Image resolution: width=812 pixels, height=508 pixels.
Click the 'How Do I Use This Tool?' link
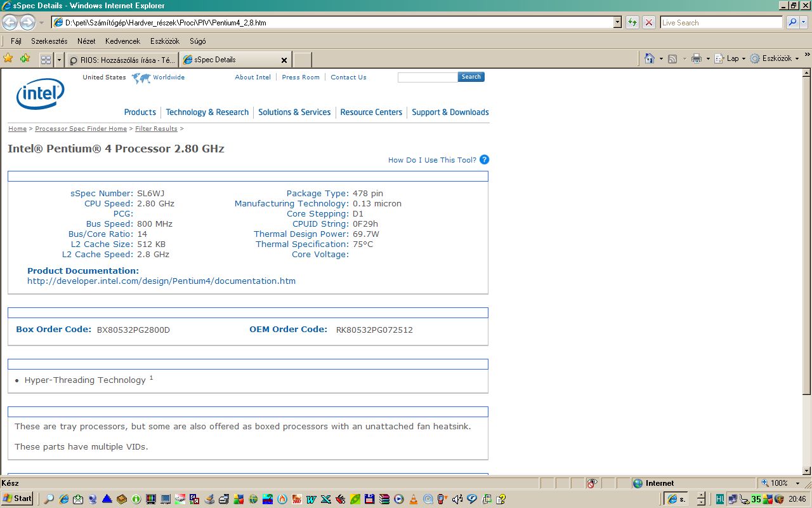click(x=432, y=160)
